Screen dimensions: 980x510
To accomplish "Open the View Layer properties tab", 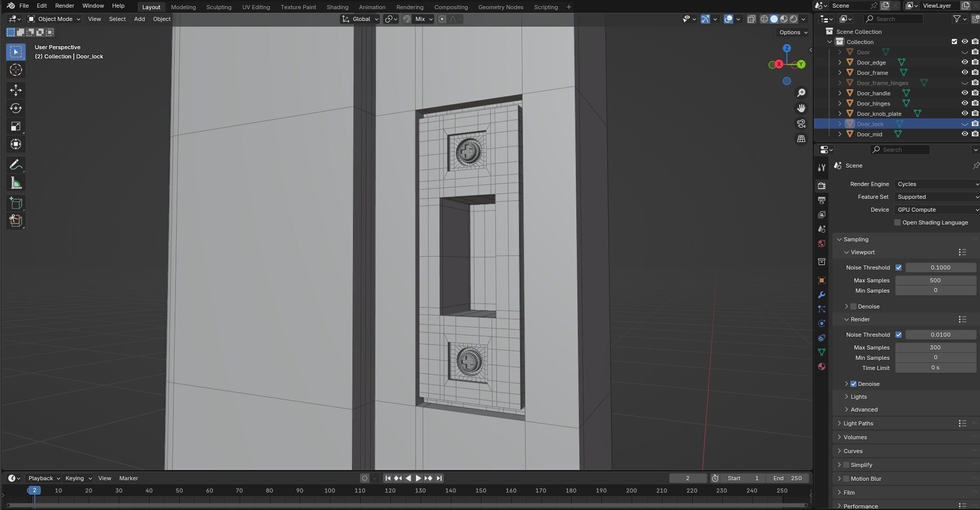I will coord(822,214).
